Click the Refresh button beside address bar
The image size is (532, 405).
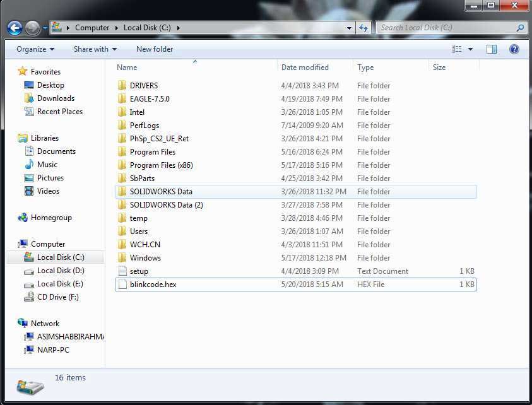364,28
